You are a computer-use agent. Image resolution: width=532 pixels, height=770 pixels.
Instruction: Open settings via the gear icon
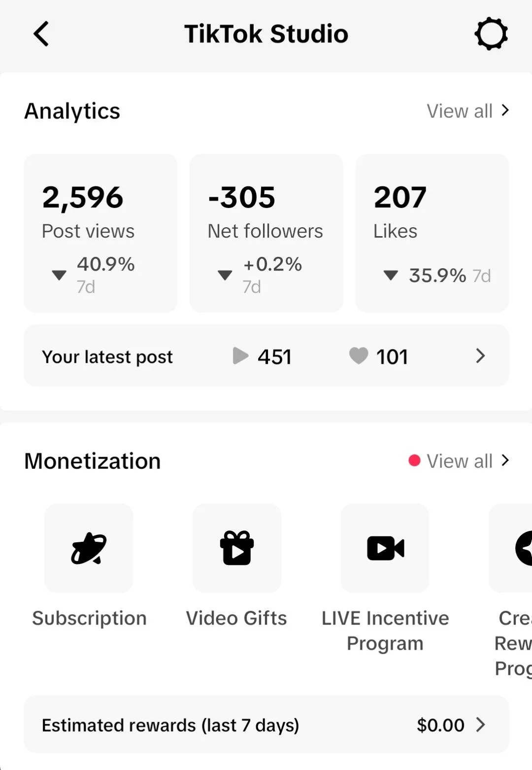[491, 34]
